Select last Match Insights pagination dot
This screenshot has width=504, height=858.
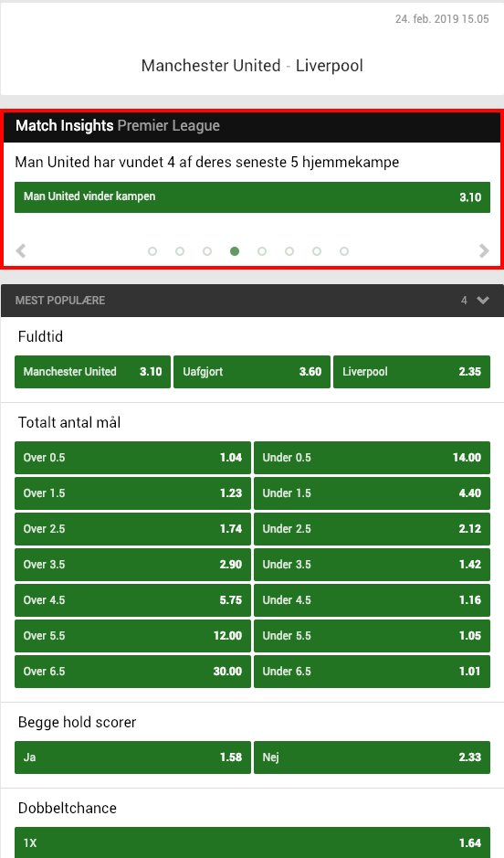(344, 251)
